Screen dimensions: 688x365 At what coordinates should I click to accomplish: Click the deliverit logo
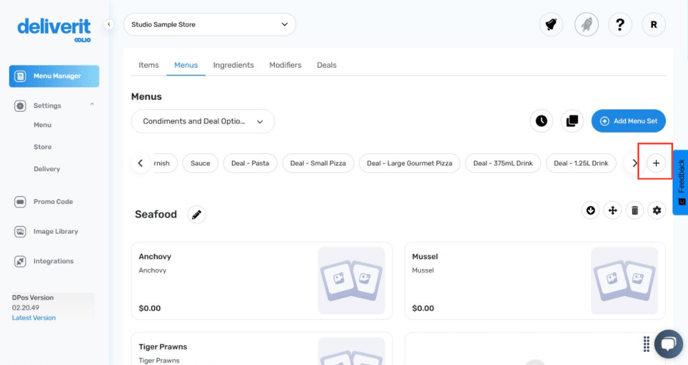54,30
